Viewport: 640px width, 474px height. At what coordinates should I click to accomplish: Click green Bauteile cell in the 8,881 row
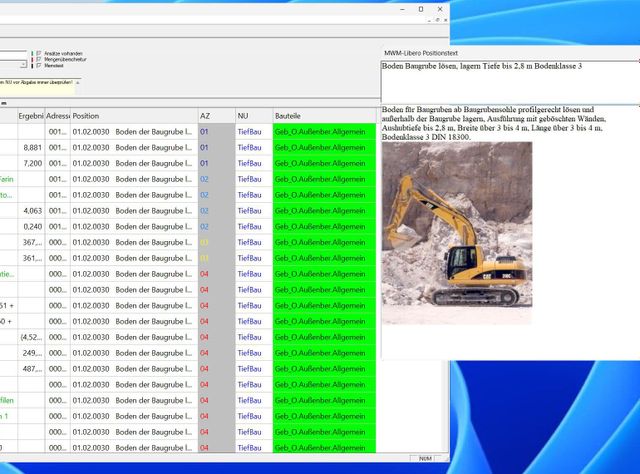pos(324,147)
